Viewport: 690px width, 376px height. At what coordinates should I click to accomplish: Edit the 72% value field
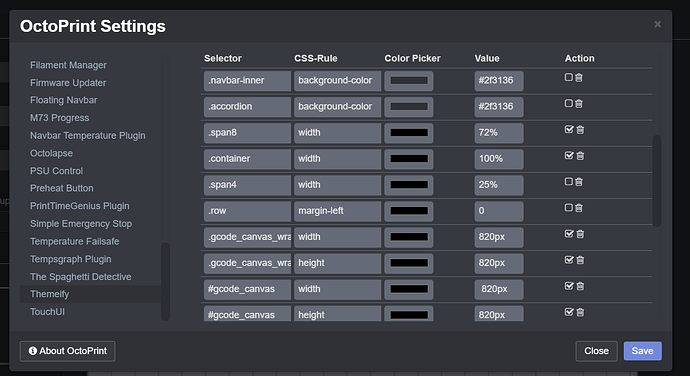499,133
